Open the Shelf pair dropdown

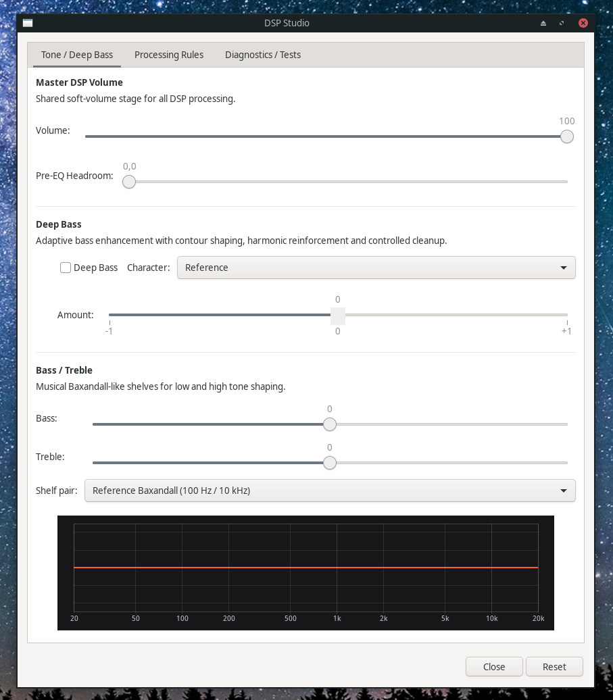point(330,491)
